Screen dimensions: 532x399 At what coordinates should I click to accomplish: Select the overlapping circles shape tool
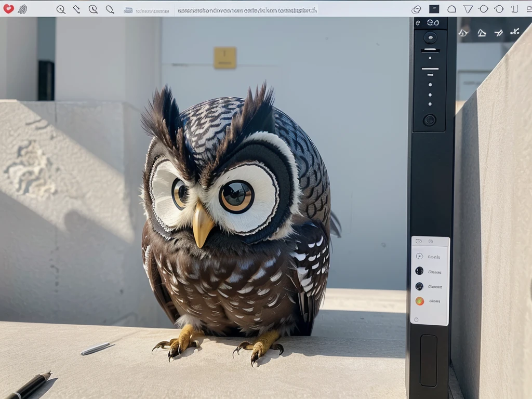tap(417, 9)
